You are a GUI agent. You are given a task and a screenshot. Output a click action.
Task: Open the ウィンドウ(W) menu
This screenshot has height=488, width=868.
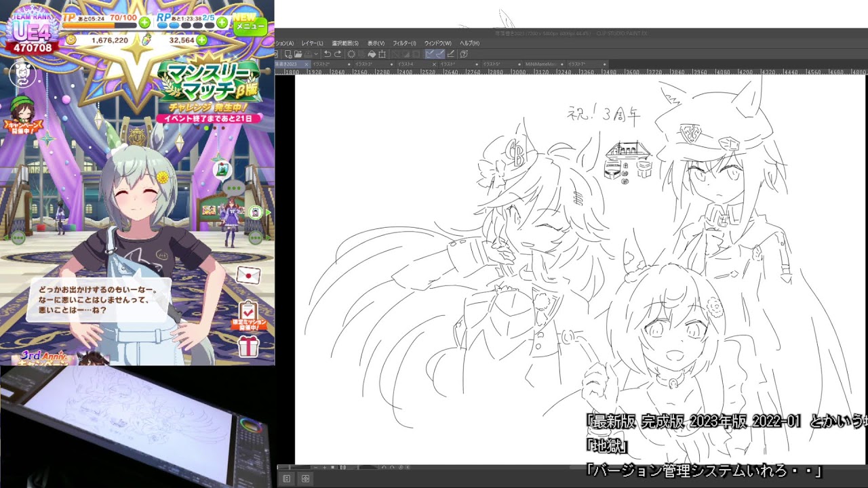tap(437, 43)
